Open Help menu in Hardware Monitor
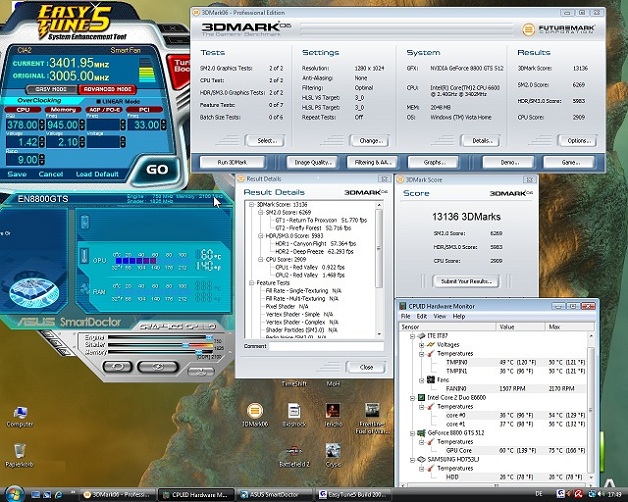 pos(459,317)
